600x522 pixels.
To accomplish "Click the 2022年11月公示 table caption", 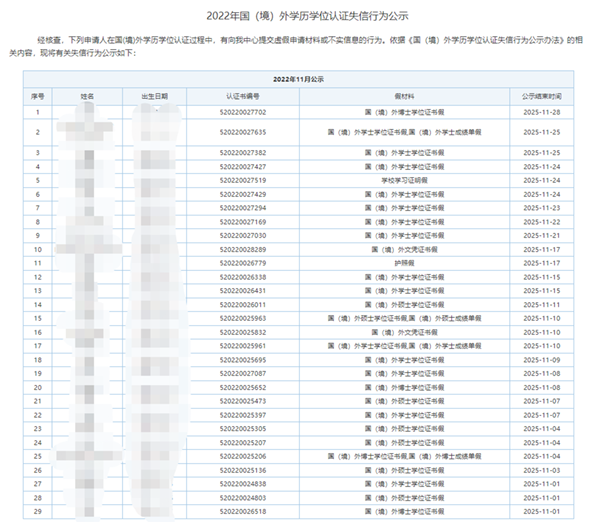I will (300, 77).
